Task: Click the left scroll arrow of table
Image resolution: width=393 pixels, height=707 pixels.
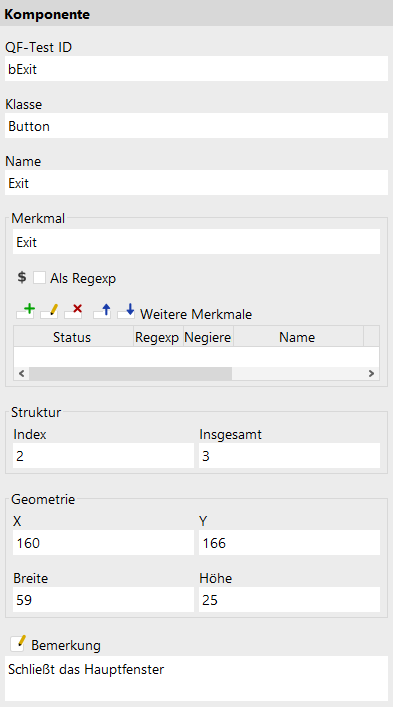Action: [x=21, y=373]
